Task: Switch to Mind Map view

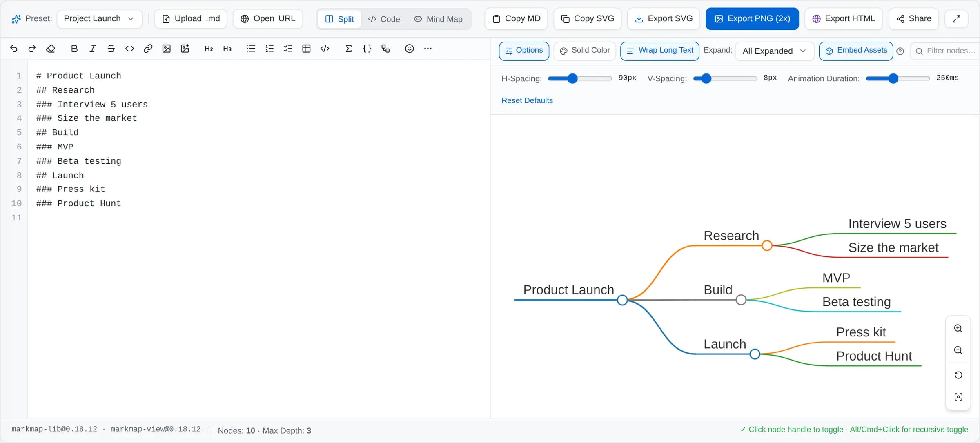Action: click(x=438, y=19)
